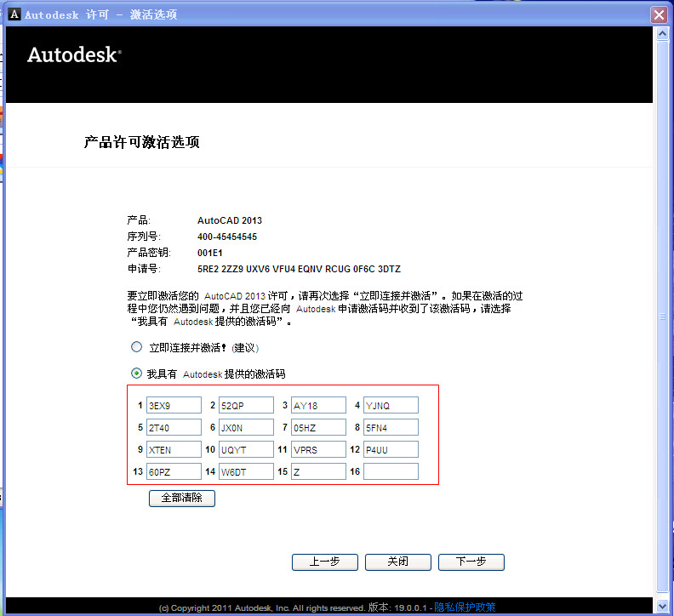Focus activation code field 4 containing YJNQ
The image size is (674, 616).
point(391,405)
